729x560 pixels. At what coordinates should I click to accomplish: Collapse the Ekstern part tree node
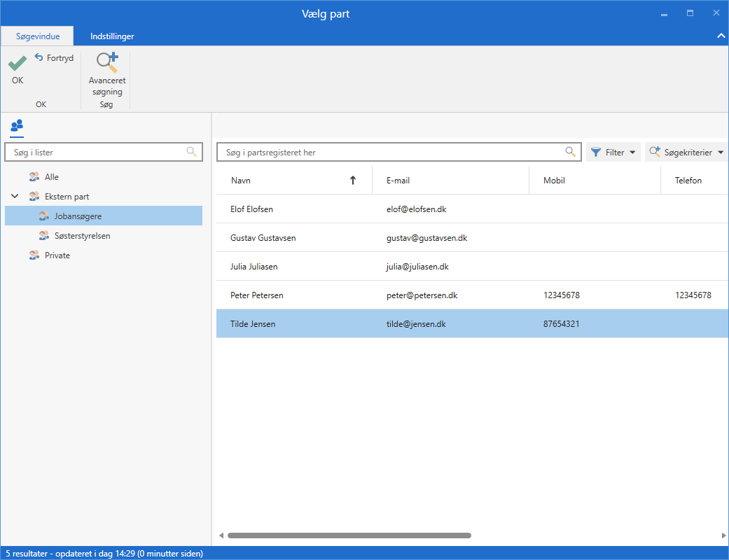tap(15, 196)
